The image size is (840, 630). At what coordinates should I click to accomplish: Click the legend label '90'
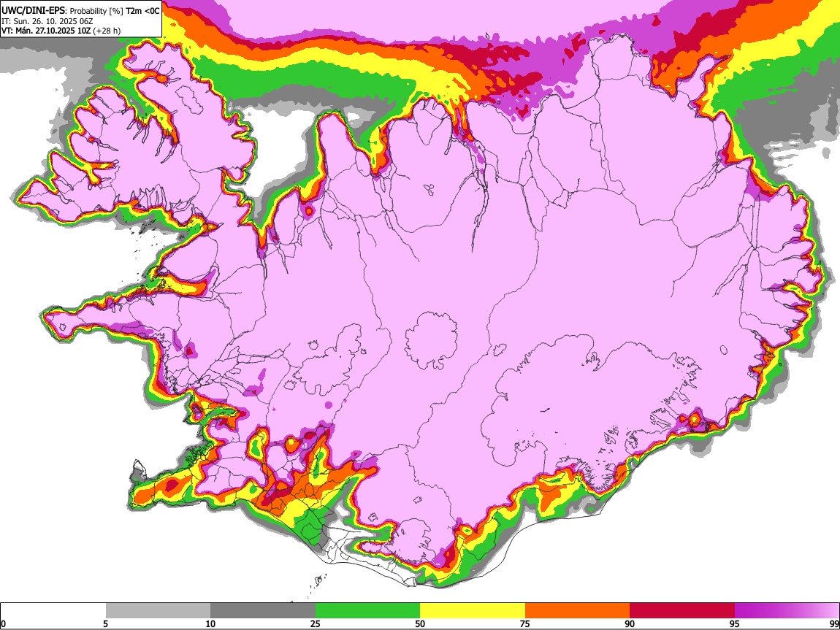click(630, 624)
